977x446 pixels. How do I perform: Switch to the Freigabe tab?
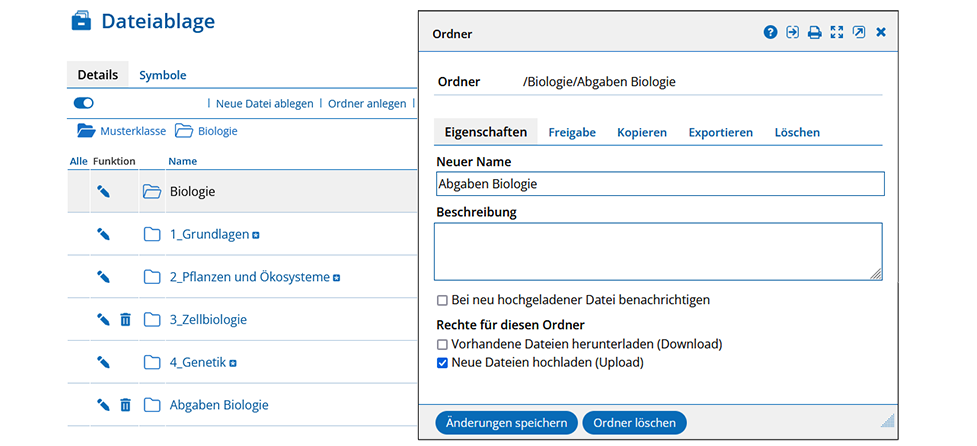[572, 132]
